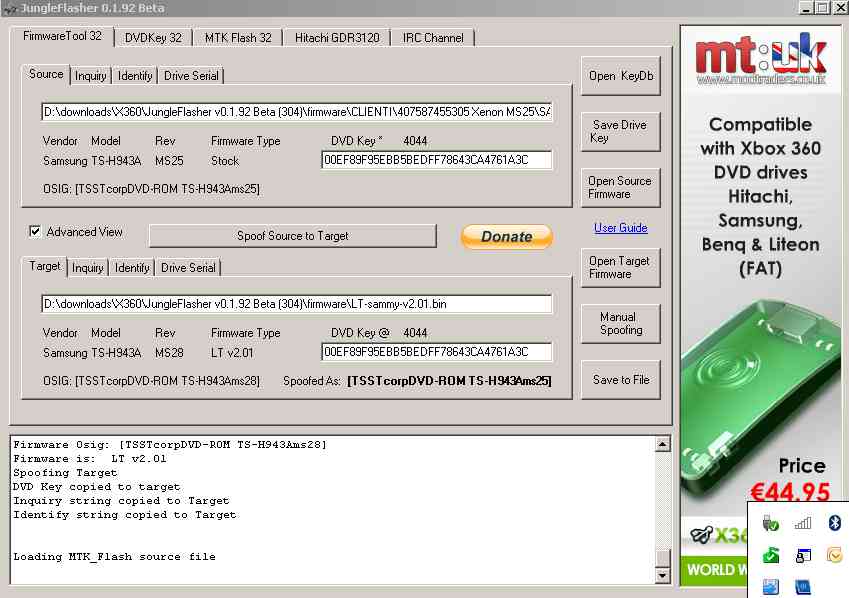Click the yellow Donate button

coord(507,237)
